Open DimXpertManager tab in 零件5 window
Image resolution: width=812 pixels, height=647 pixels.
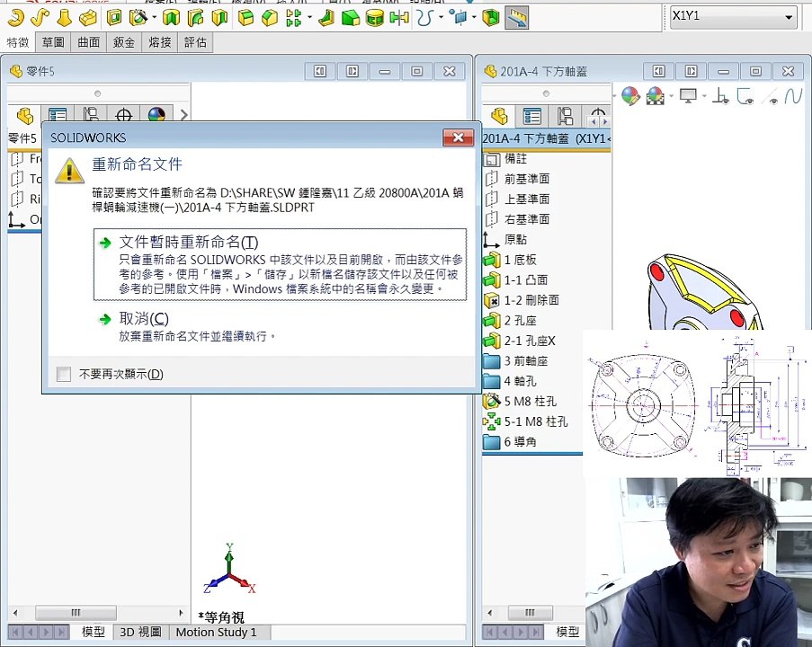(124, 115)
